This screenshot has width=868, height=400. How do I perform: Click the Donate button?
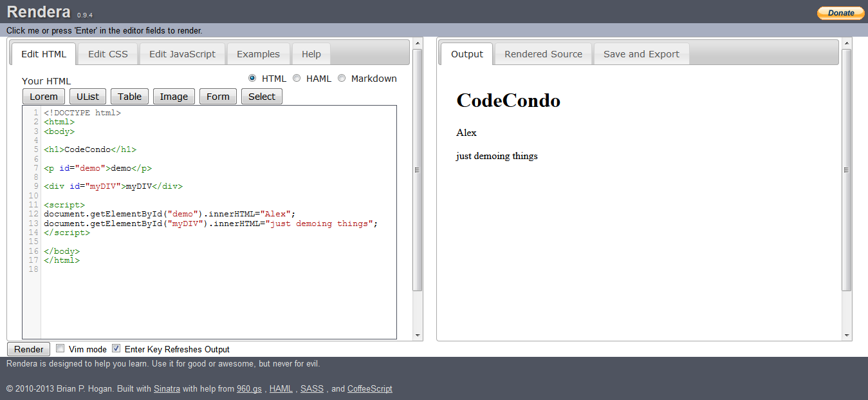tap(840, 12)
